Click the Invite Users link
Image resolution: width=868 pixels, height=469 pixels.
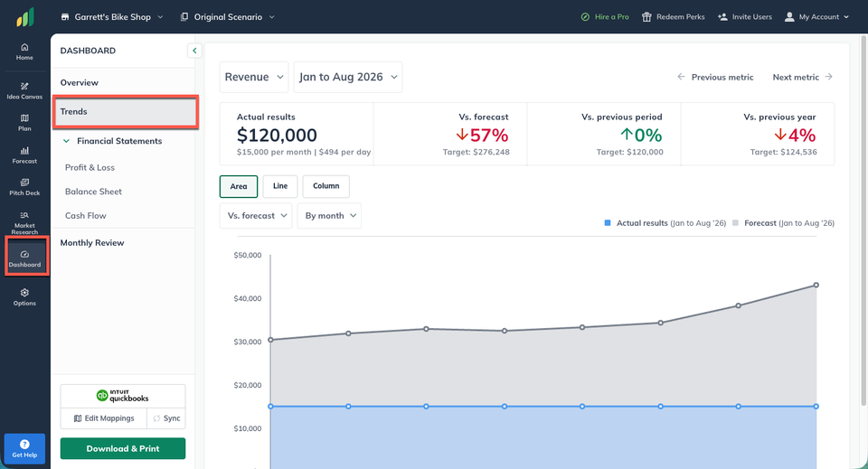[751, 17]
